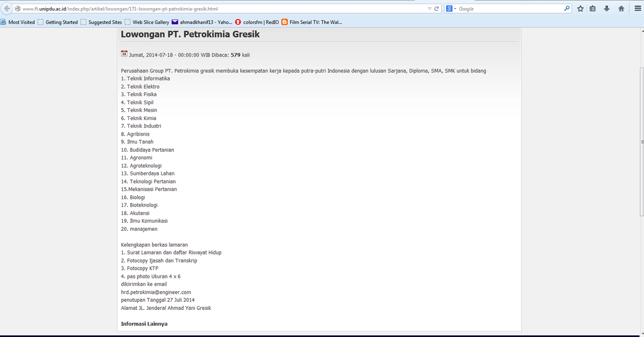Viewport: 644px width, 337px height.
Task: Click the Informasi Lainnya heading
Action: click(144, 323)
